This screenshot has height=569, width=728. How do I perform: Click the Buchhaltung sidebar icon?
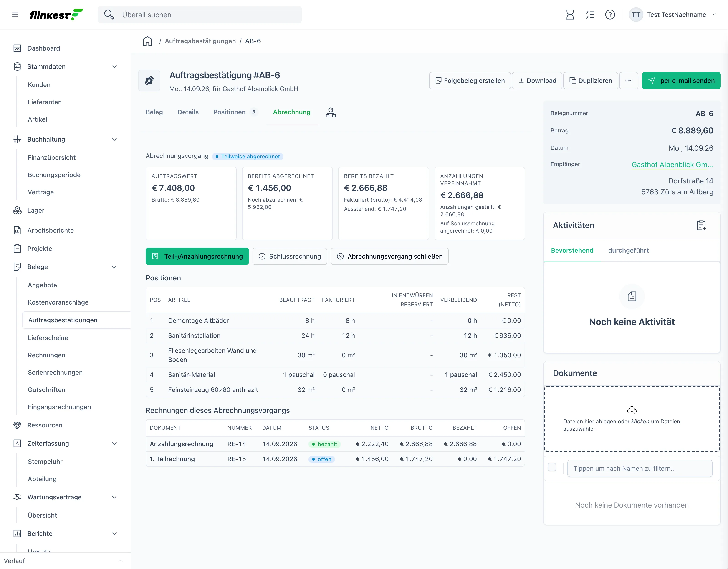17,140
